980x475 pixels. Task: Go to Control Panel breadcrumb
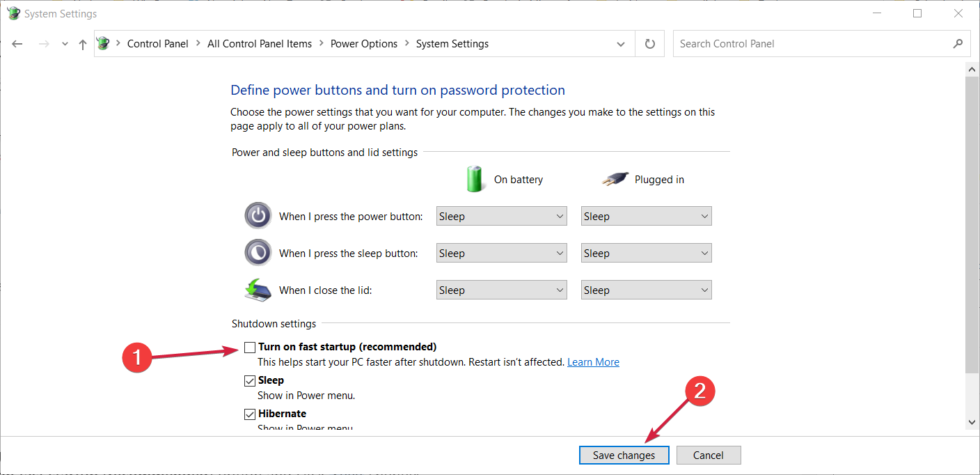click(158, 44)
